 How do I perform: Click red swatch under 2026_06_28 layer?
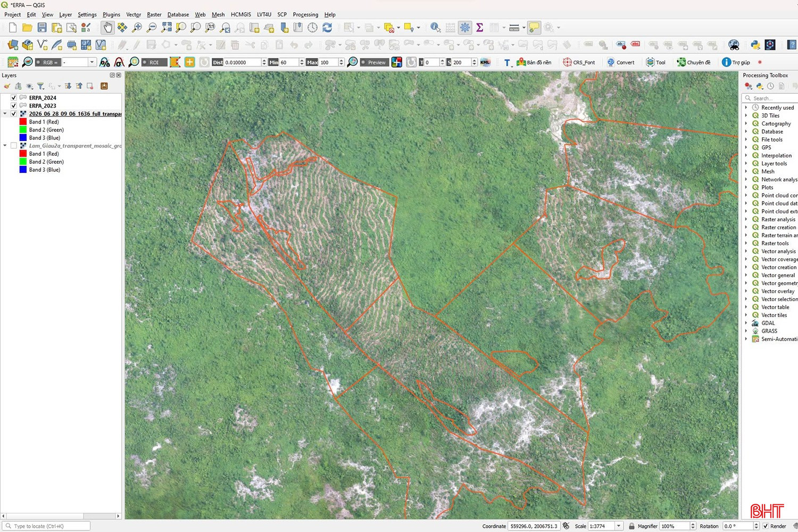coord(23,122)
